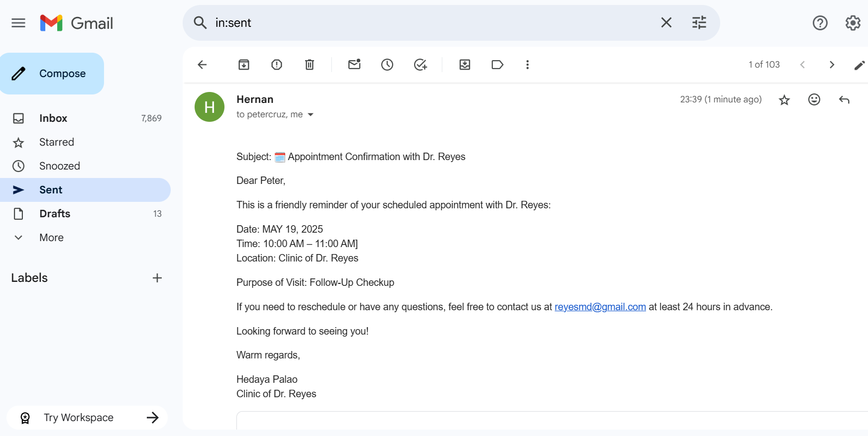This screenshot has height=436, width=868.
Task: Expand the More section in sidebar
Action: coord(51,238)
